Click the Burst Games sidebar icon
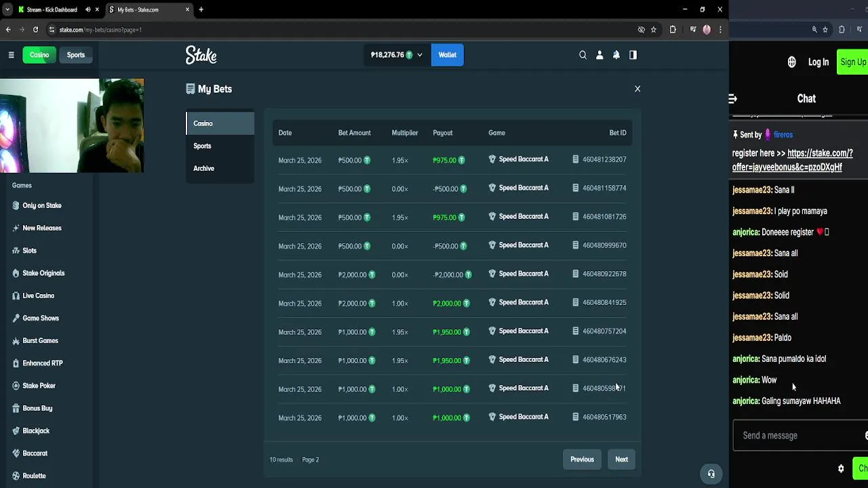This screenshot has height=488, width=868. pyautogui.click(x=16, y=341)
